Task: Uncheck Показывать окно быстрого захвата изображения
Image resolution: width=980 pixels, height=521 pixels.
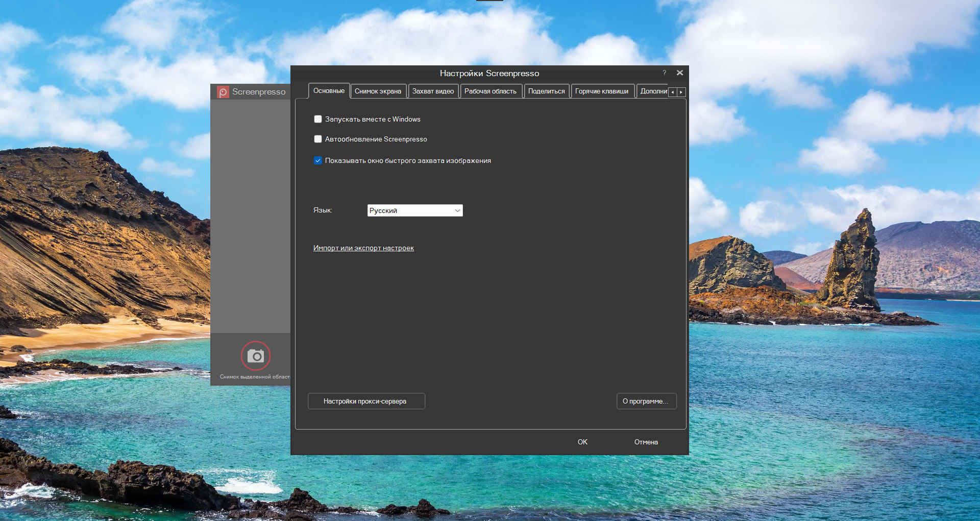Action: [x=318, y=160]
